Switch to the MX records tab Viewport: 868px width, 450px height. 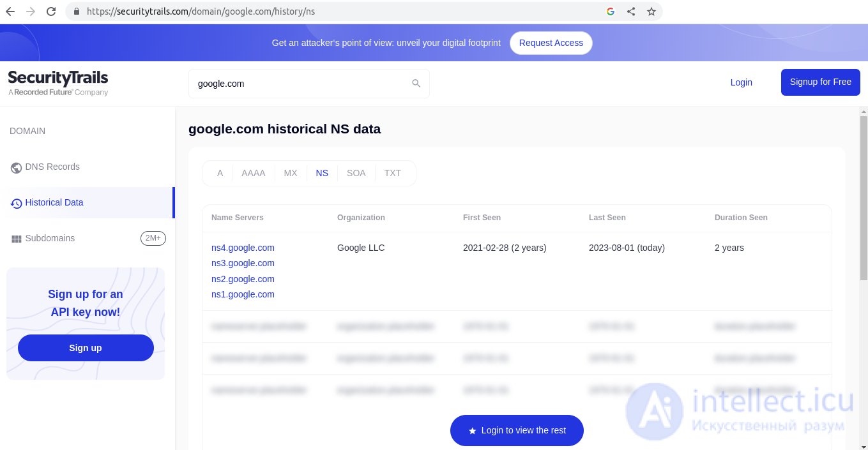click(291, 173)
